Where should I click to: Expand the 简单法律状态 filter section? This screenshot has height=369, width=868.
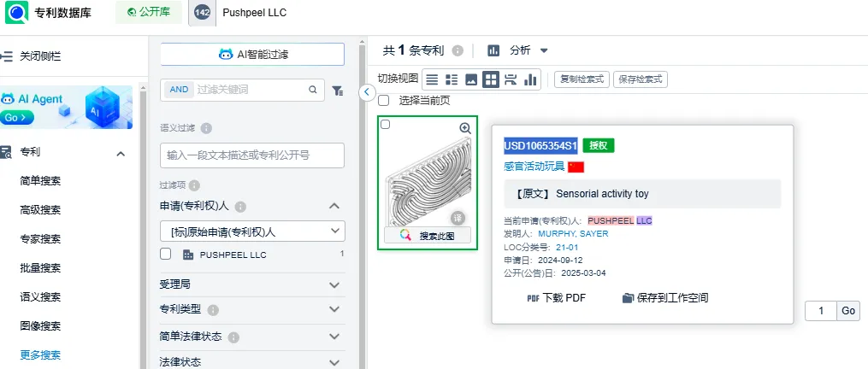pos(334,337)
